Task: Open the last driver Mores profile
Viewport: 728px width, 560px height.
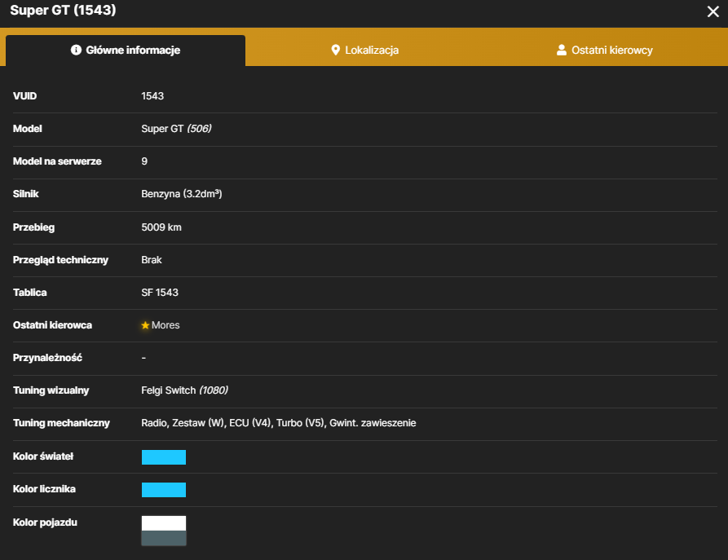Action: point(165,325)
